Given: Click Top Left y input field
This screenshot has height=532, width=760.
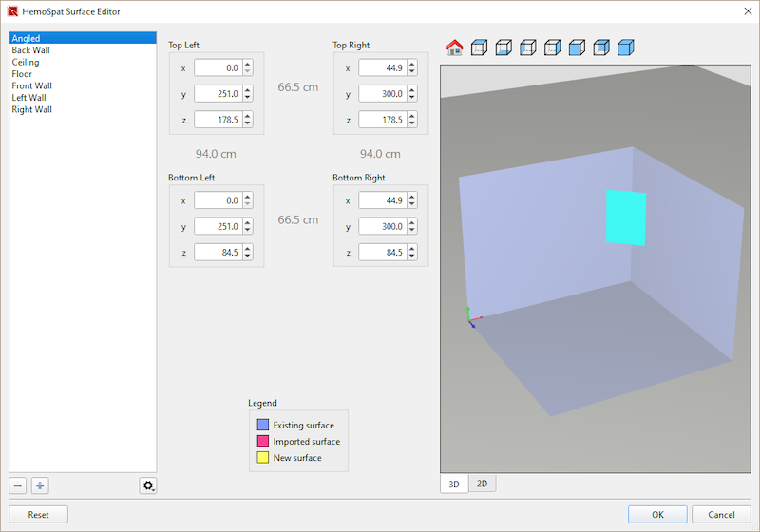Looking at the screenshot, I should [218, 93].
